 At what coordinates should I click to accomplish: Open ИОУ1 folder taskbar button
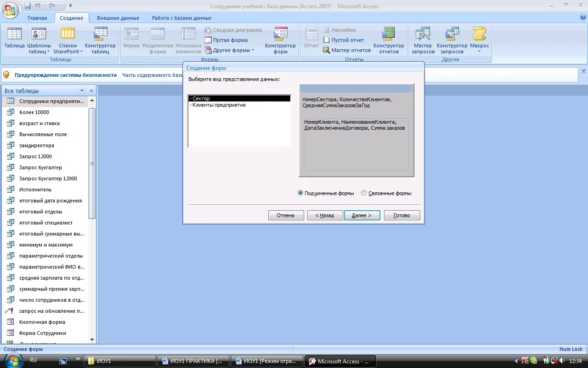click(120, 361)
